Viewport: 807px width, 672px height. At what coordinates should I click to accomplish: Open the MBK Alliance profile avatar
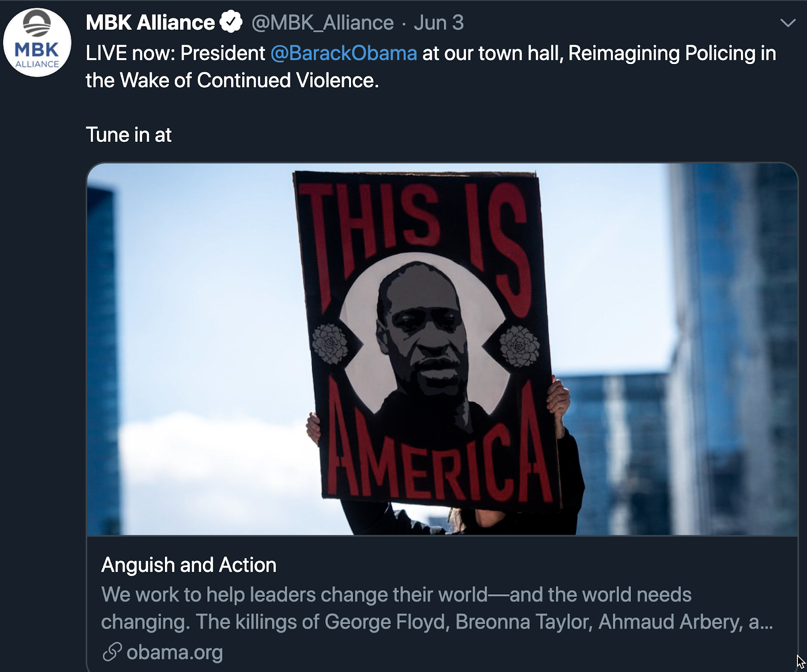(37, 42)
